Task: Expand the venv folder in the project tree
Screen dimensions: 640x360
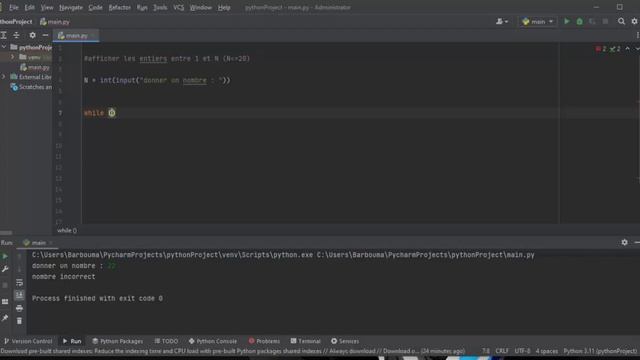Action: (12, 57)
